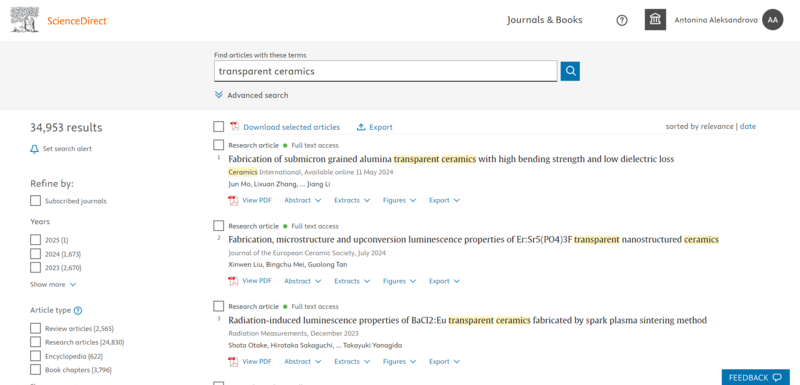Open the help question mark icon
The height and width of the screenshot is (385, 800).
[621, 20]
